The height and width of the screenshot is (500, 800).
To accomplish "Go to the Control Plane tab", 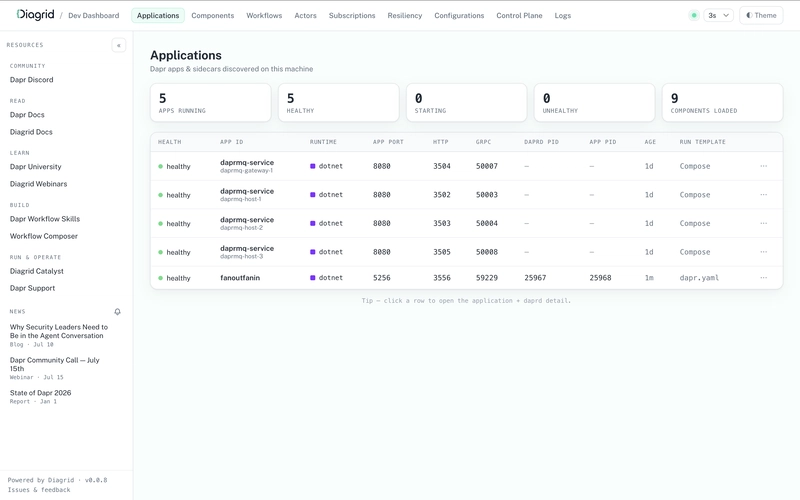I will pos(519,15).
